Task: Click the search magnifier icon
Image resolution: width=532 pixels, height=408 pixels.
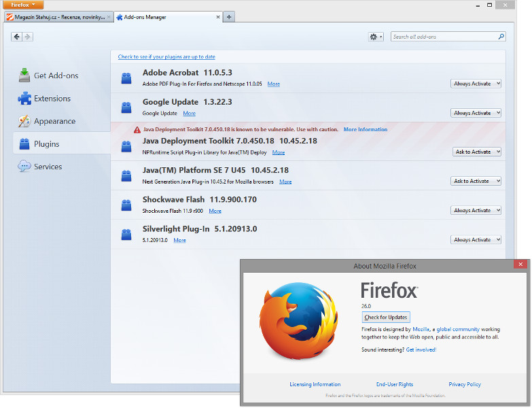Action: [x=501, y=37]
